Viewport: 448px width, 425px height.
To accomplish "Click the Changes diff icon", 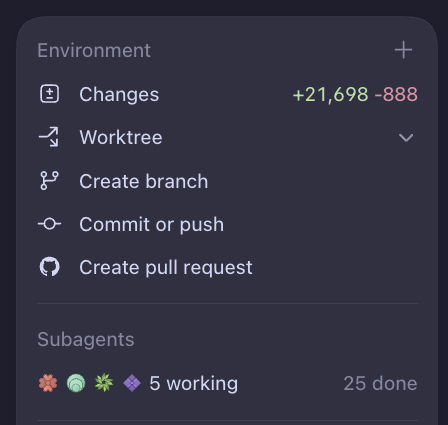I will point(50,94).
